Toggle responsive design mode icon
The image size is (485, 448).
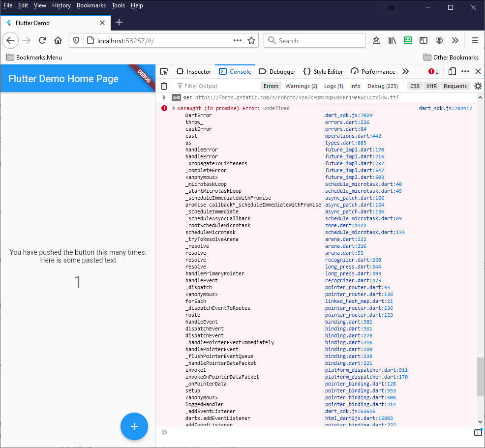(452, 72)
